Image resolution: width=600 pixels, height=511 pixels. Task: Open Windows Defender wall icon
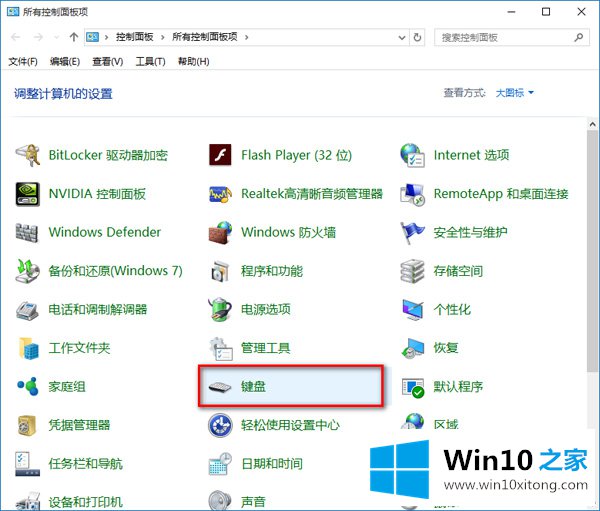(27, 232)
